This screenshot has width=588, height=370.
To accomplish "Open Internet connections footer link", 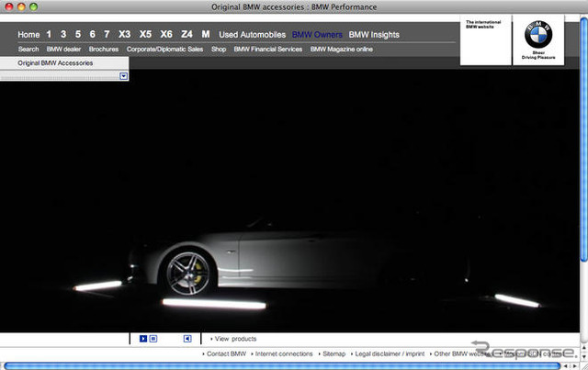I will coord(284,353).
